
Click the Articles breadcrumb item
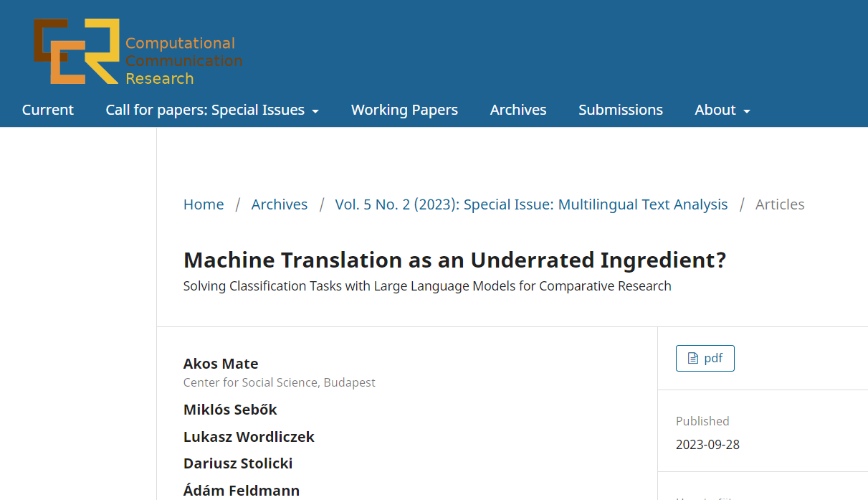coord(780,204)
